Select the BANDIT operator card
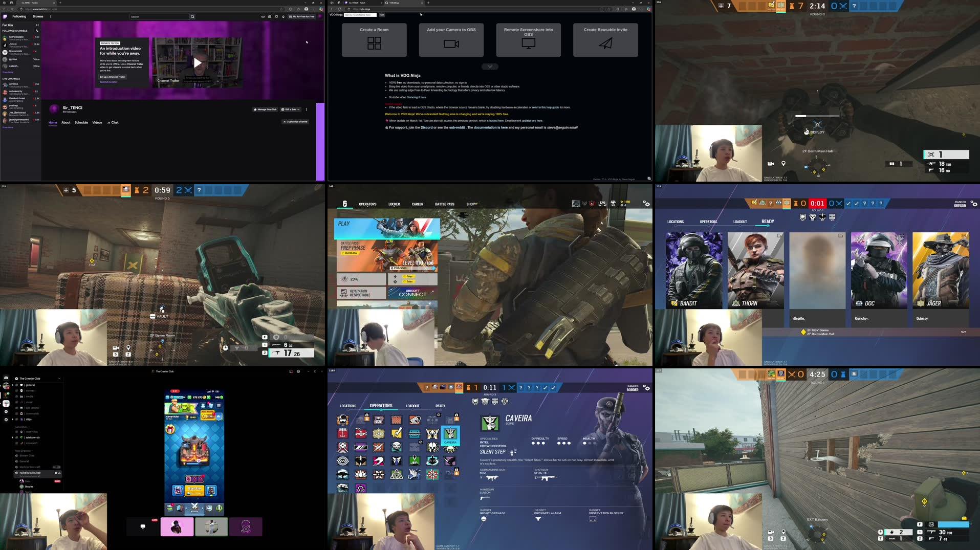 (694, 270)
